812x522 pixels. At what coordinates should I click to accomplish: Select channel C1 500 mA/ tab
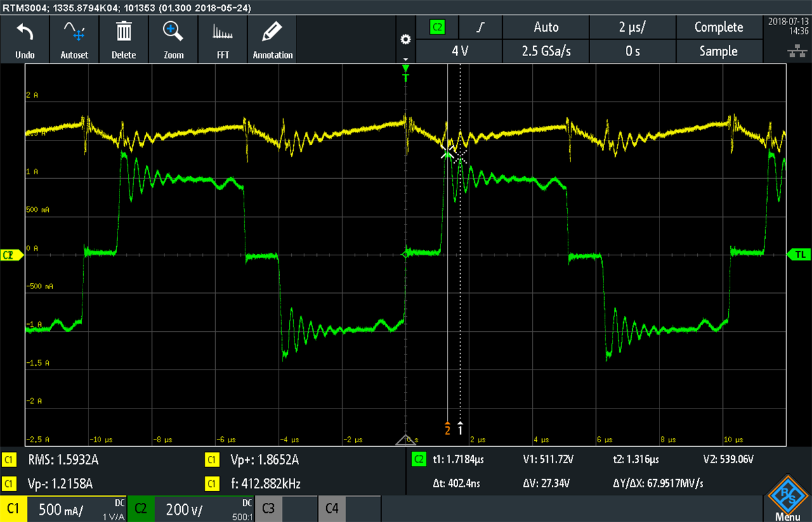[63, 509]
